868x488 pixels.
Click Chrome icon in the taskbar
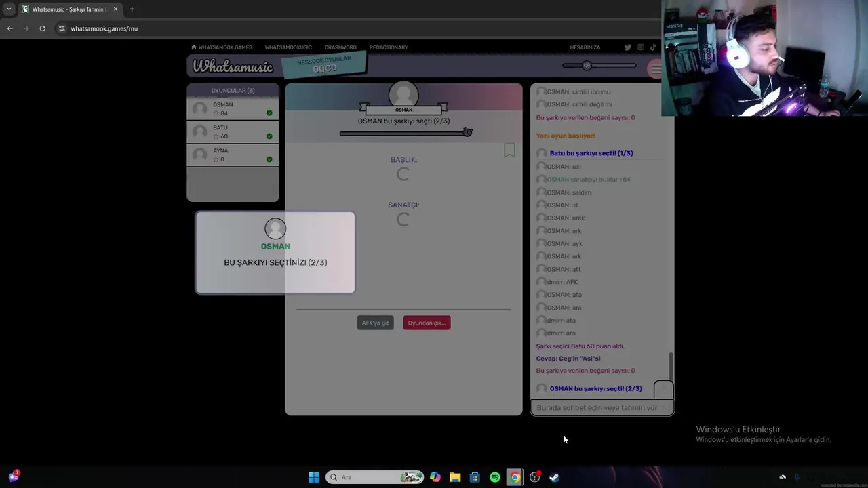pyautogui.click(x=515, y=477)
